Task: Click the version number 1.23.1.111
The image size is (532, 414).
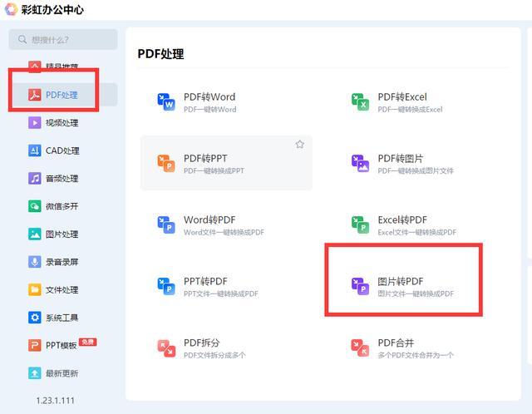Action: 56,401
